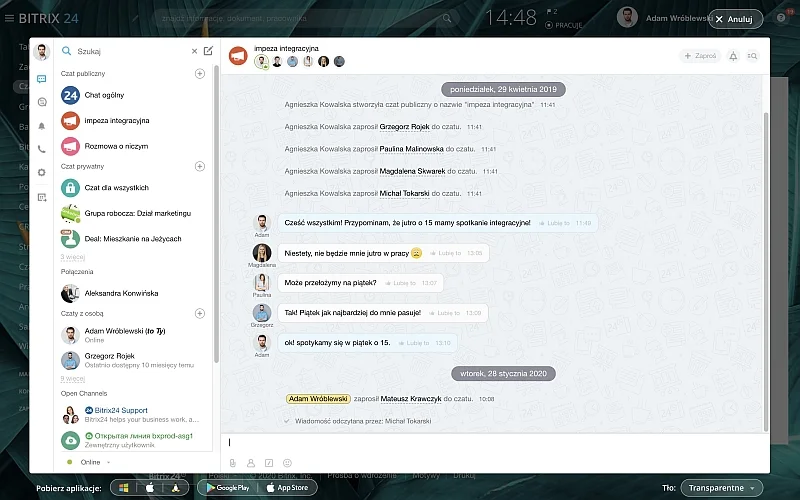Viewport: 800px width, 500px height.
Task: Open Grupa robocza: Dział marketingu chat
Action: [x=133, y=213]
